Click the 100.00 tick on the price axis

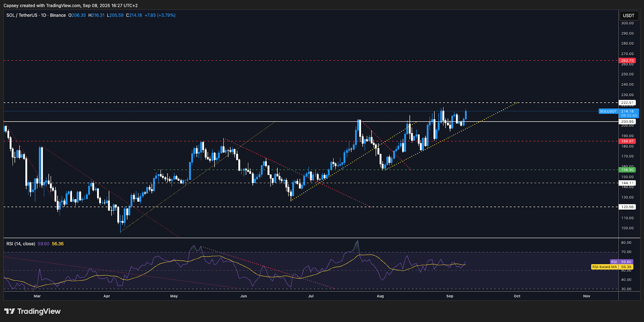tap(627, 228)
